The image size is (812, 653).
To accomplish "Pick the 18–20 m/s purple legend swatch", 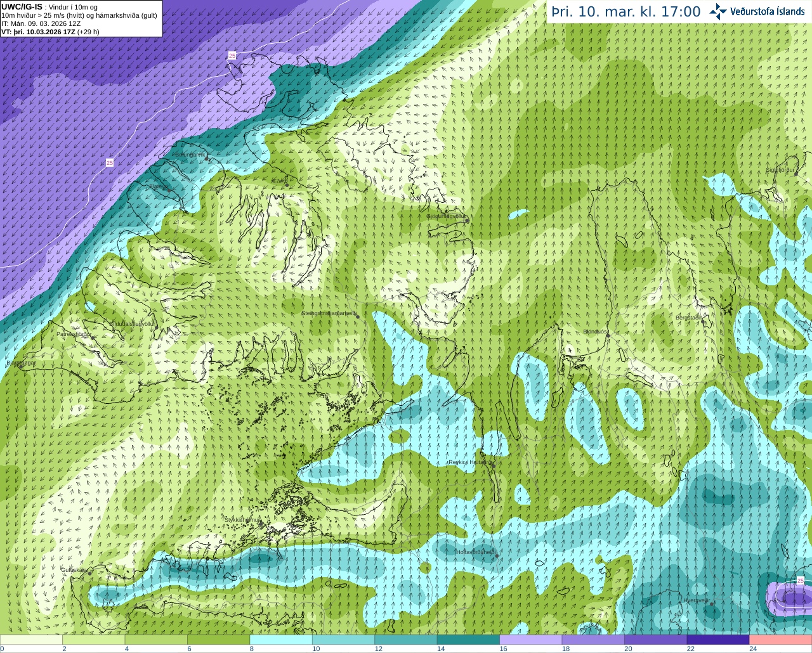I will [x=593, y=639].
